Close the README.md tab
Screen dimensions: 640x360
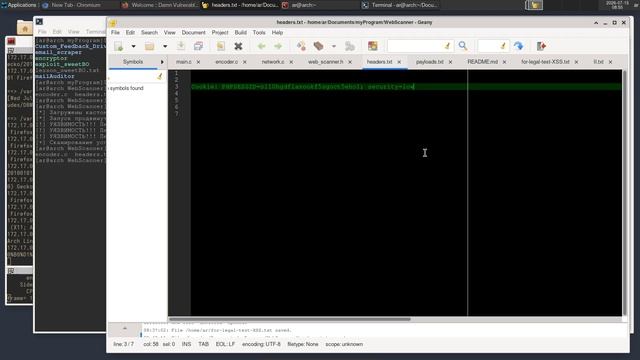[x=504, y=62]
